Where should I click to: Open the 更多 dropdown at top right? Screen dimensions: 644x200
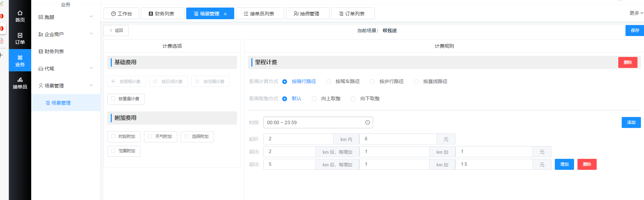(x=636, y=13)
